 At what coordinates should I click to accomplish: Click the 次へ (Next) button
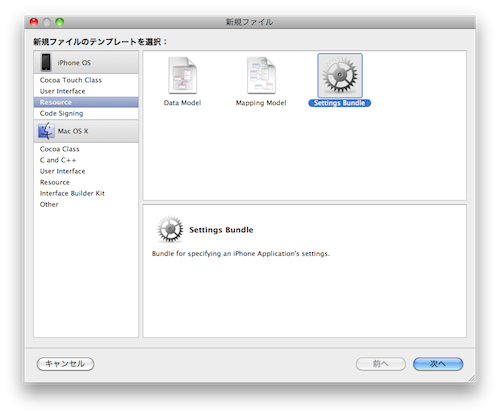(x=438, y=364)
